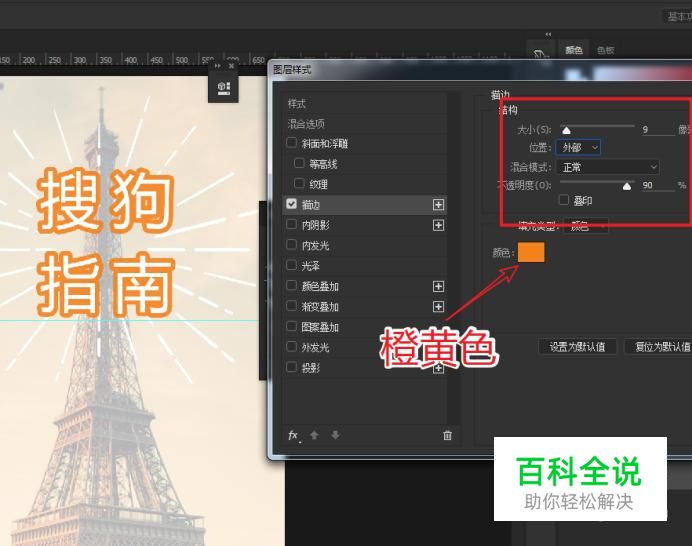Select the 图案叠加 style row
692x546 pixels.
click(x=365, y=327)
